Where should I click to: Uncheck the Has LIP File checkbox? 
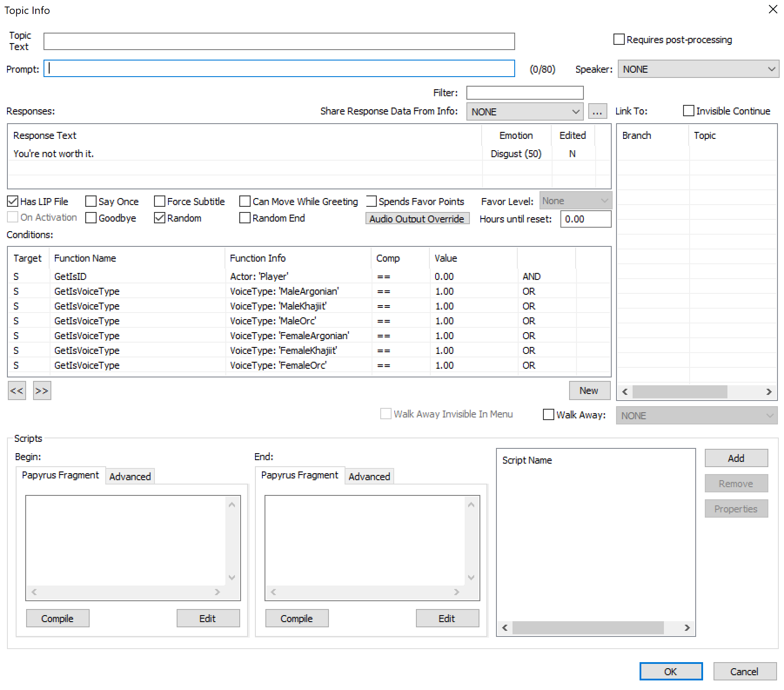(13, 202)
